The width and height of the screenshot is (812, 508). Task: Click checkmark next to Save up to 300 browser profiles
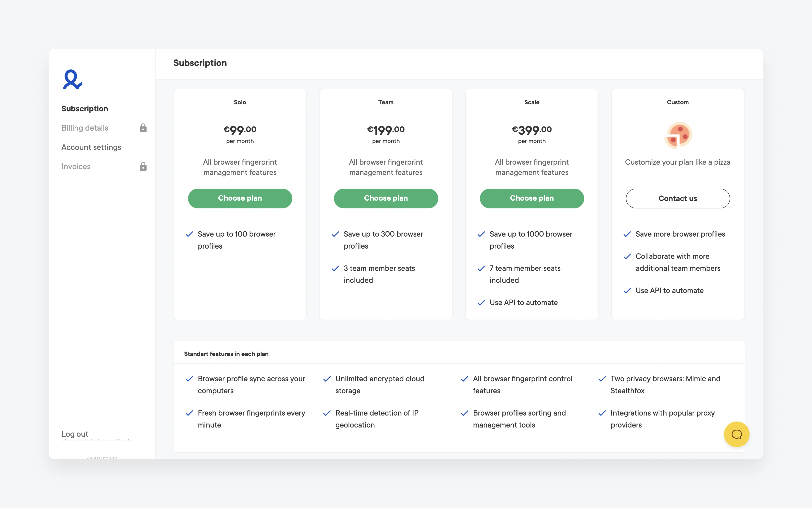[x=335, y=234]
